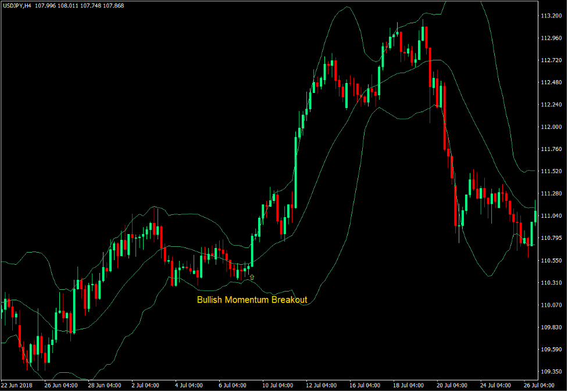
Task: Click the 20 Jul 04:00 time label
Action: (x=451, y=385)
